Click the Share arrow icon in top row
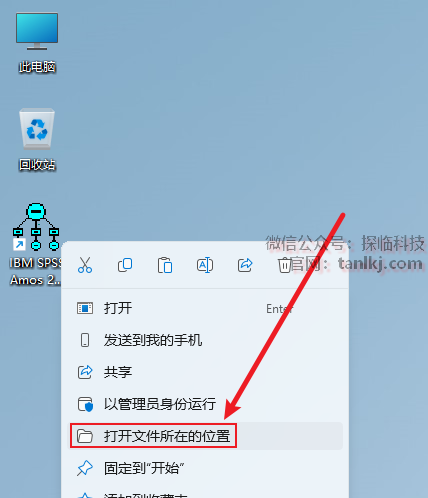This screenshot has width=428, height=498. pyautogui.click(x=245, y=265)
